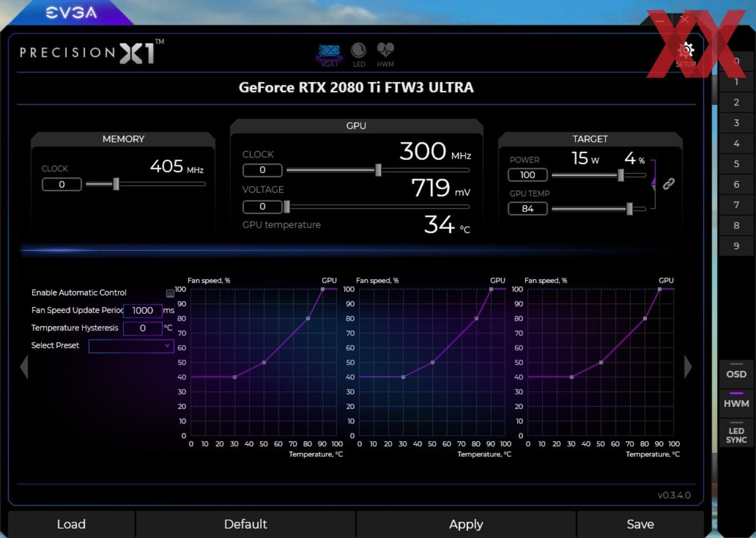Click the Fan Speed Update Period field
Viewport: 756px width, 538px height.
143,310
